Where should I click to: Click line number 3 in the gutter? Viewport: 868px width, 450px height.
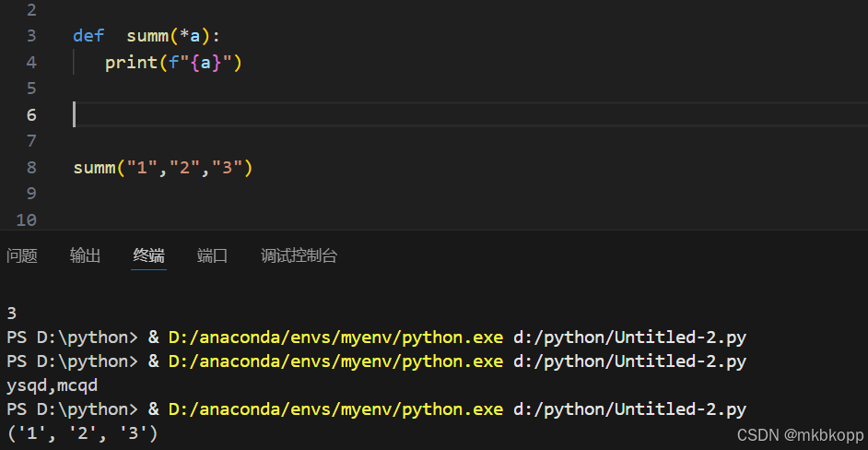tap(31, 36)
